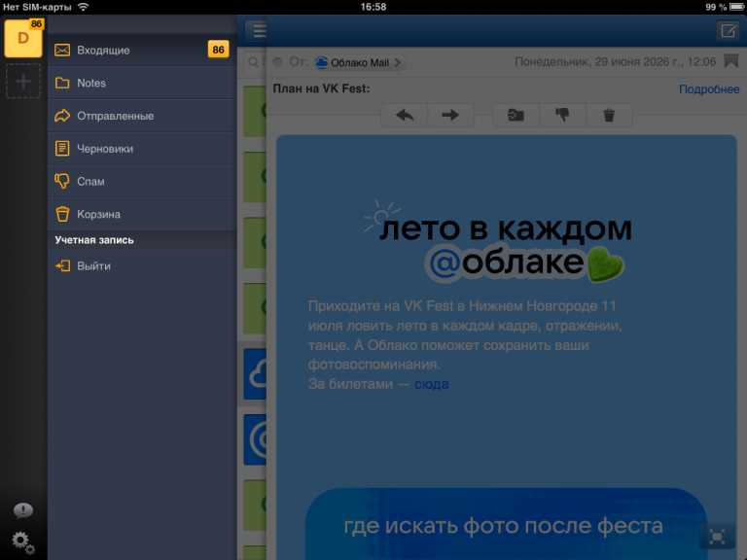Image resolution: width=747 pixels, height=560 pixels.
Task: Add a new account with plus button
Action: point(23,82)
